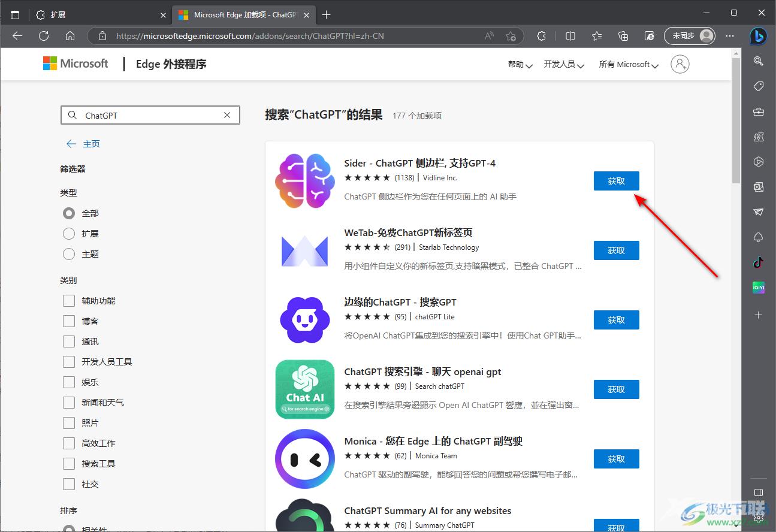
Task: Clear the ChatGPT search box text
Action: (x=227, y=115)
